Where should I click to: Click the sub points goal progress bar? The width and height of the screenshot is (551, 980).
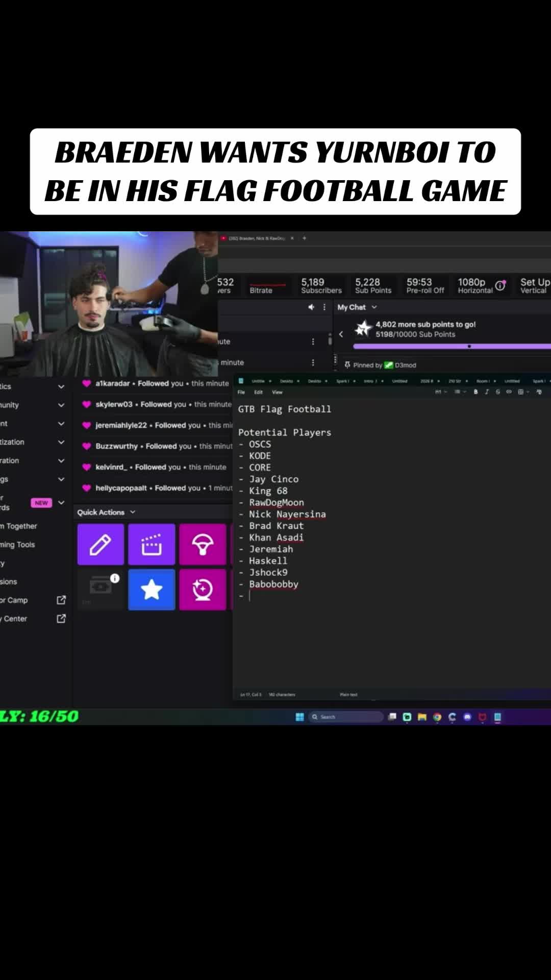click(452, 346)
